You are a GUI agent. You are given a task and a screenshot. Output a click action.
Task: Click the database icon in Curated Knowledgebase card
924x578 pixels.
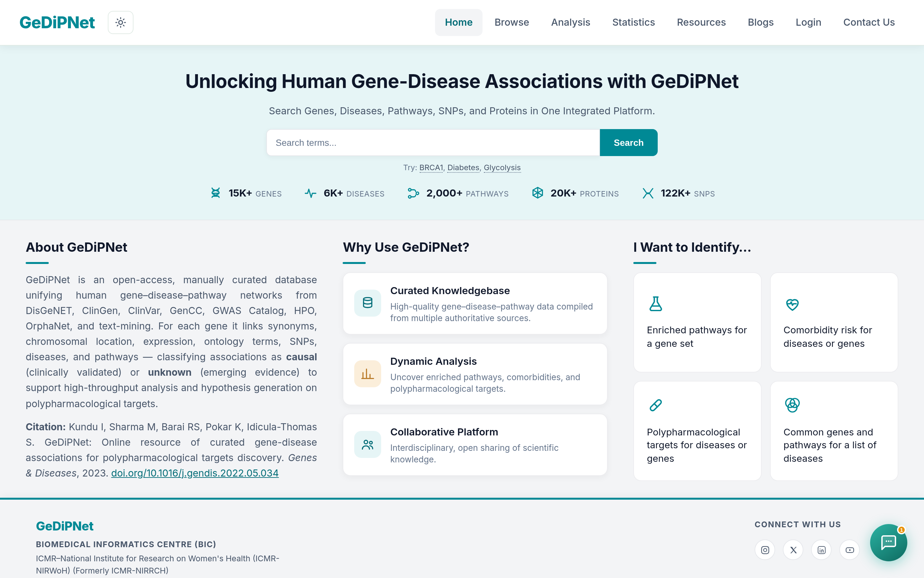[x=367, y=303]
